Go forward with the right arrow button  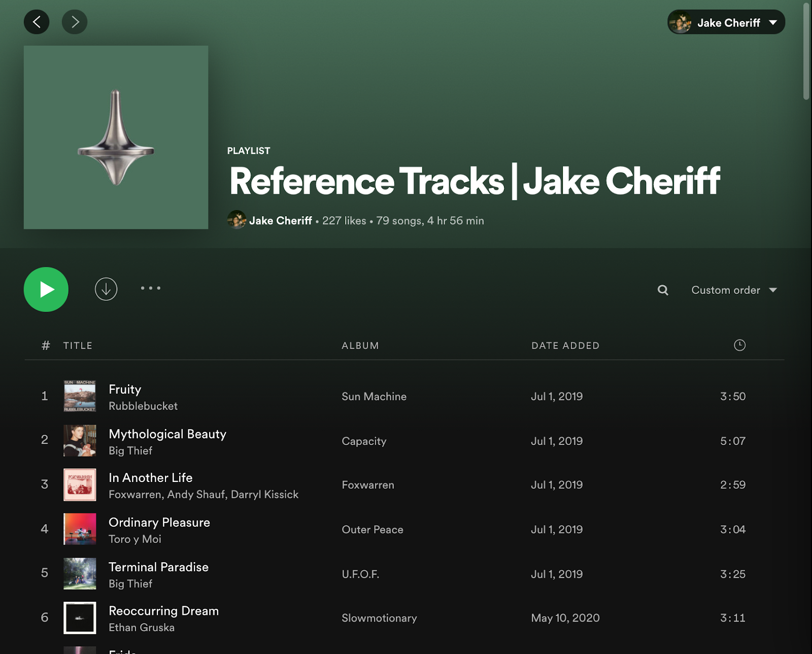point(75,22)
